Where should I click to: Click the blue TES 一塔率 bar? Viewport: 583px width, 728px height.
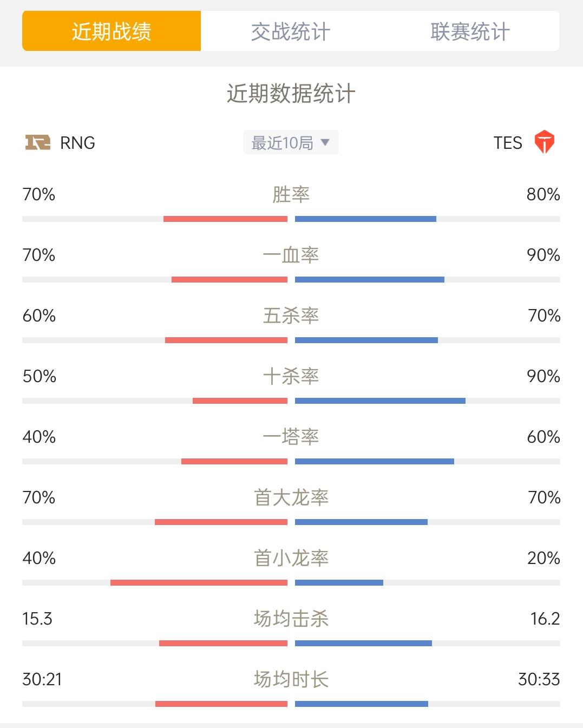(x=375, y=462)
